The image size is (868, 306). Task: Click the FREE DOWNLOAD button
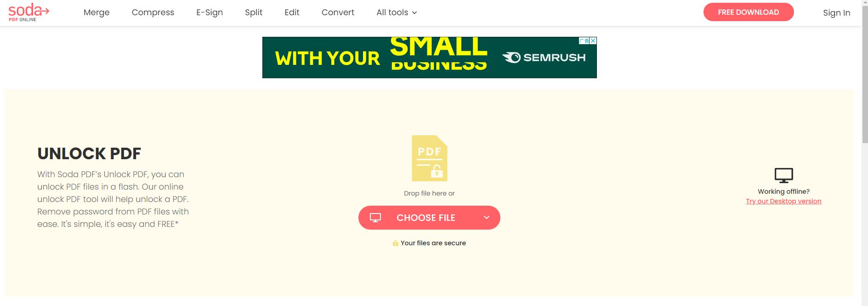tap(749, 12)
